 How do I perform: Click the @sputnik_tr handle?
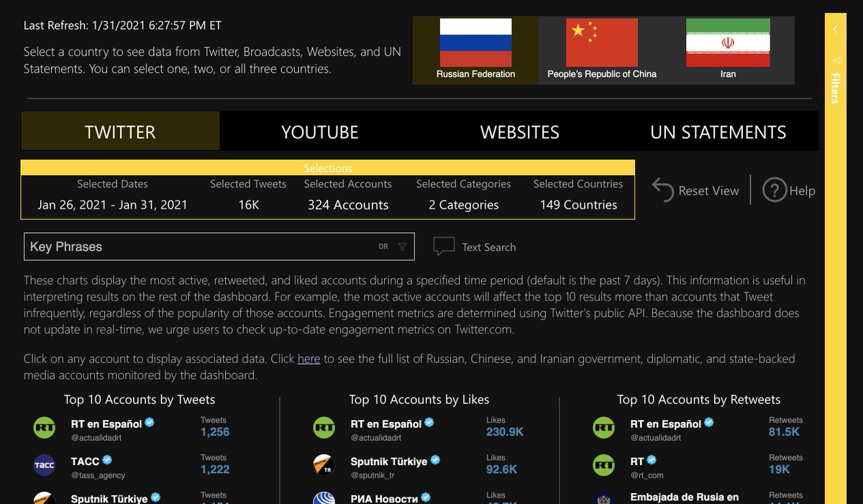point(372,475)
